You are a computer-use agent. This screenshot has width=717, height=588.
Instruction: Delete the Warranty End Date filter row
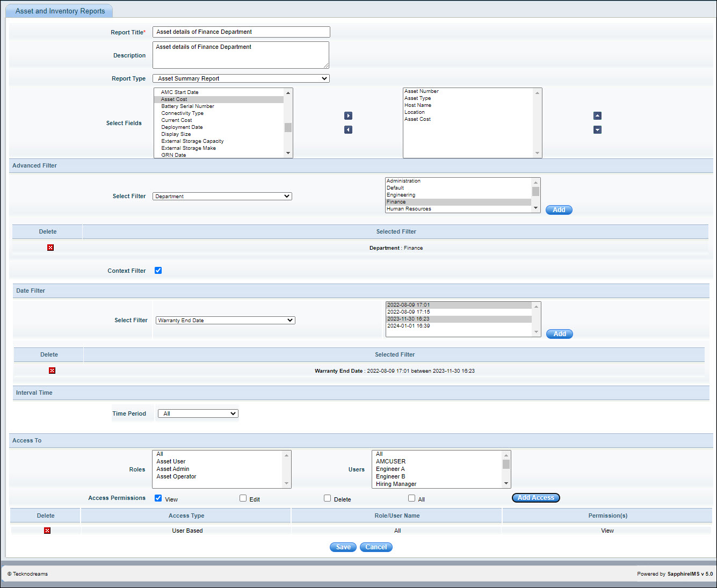tap(52, 371)
